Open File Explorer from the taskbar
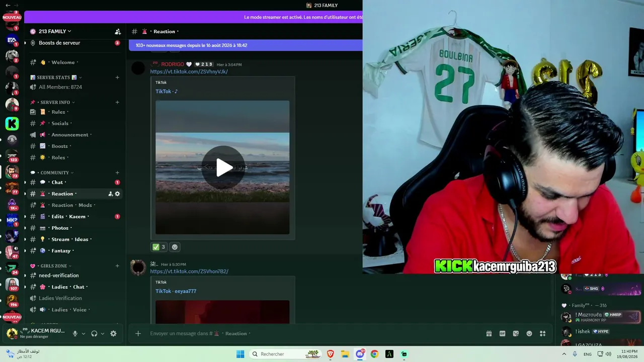Screen dimensions: 644x362 coord(345,354)
